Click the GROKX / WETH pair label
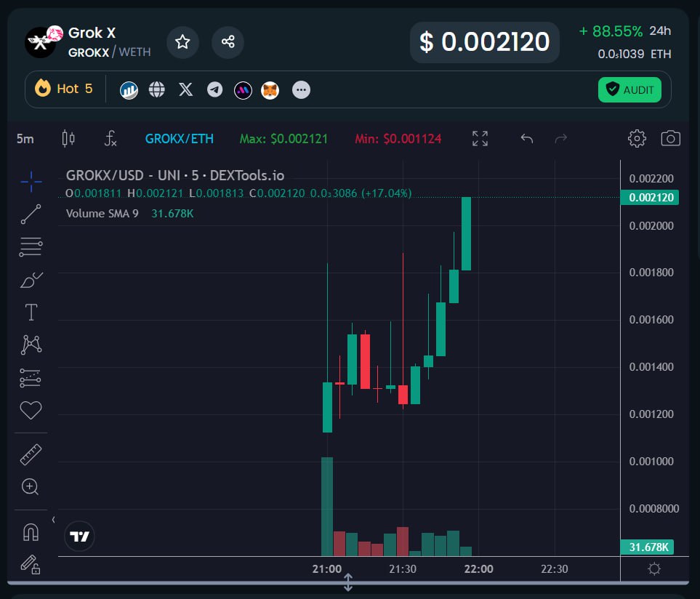Viewport: 700px width, 599px height. (x=109, y=52)
